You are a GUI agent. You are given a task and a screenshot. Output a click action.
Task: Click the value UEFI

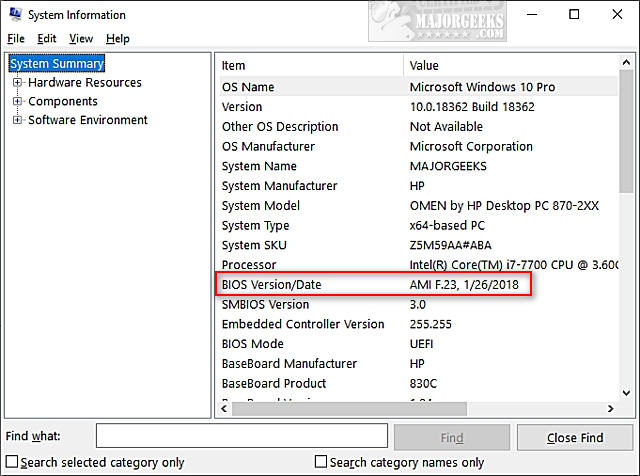click(421, 344)
